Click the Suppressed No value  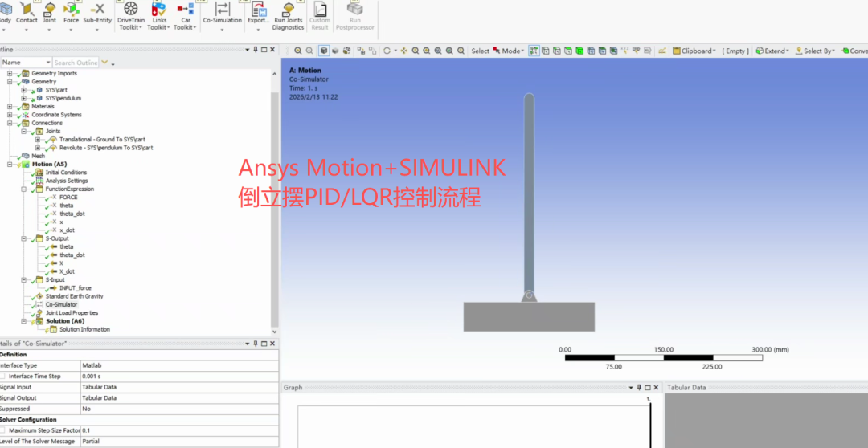tap(179, 409)
